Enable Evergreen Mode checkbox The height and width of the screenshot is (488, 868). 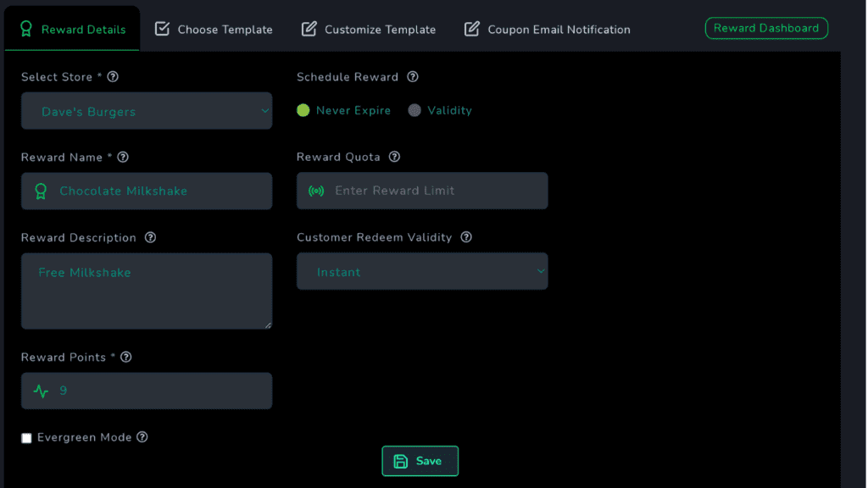[x=26, y=437]
